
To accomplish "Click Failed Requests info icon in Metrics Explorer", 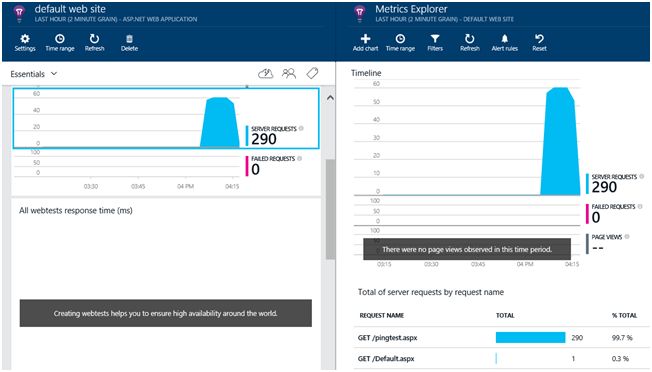I will 640,207.
